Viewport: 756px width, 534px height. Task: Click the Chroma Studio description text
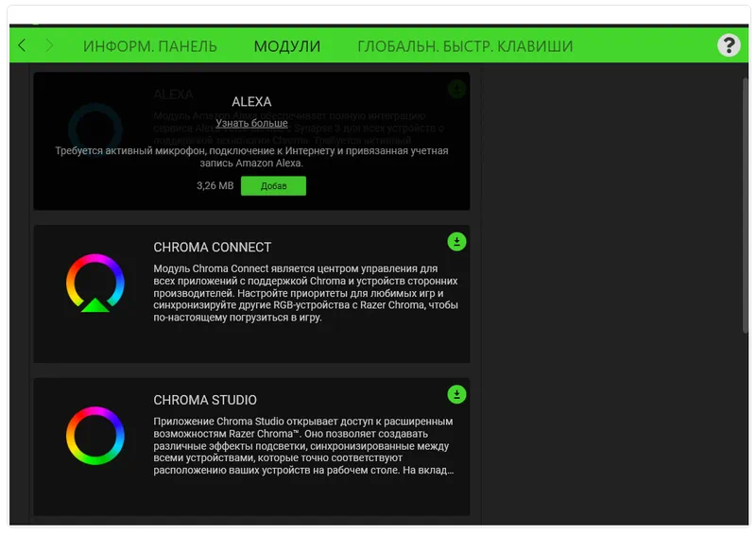point(303,446)
